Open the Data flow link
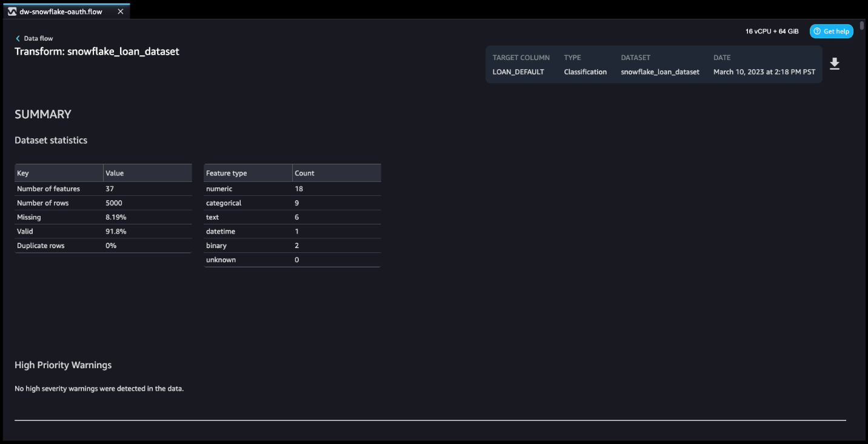This screenshot has width=868, height=444. point(38,38)
